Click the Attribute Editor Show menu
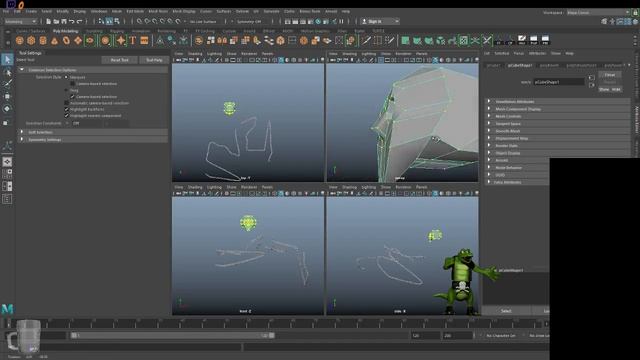Image resolution: width=640 pixels, height=360 pixels. click(x=556, y=53)
